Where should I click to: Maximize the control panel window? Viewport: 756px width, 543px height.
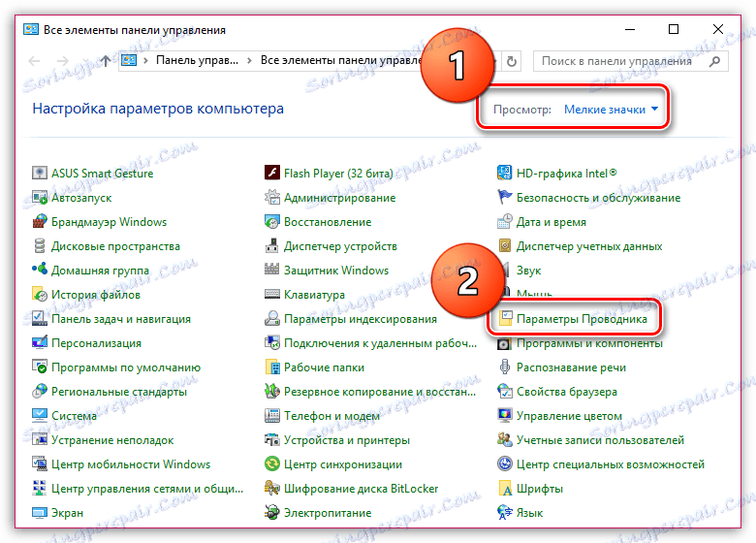(x=674, y=29)
